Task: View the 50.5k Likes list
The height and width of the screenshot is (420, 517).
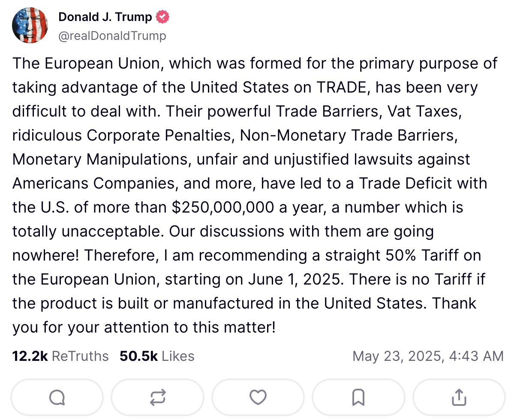Action: (157, 356)
